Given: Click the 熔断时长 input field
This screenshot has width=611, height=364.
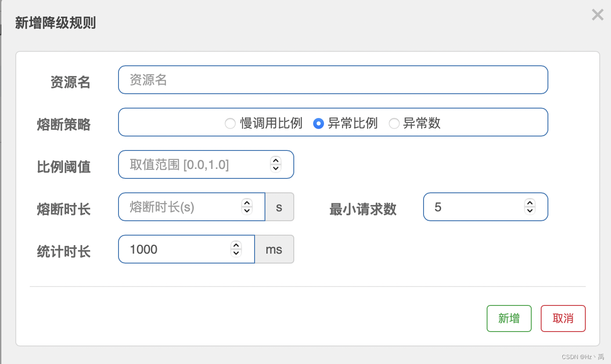Looking at the screenshot, I should coord(192,207).
